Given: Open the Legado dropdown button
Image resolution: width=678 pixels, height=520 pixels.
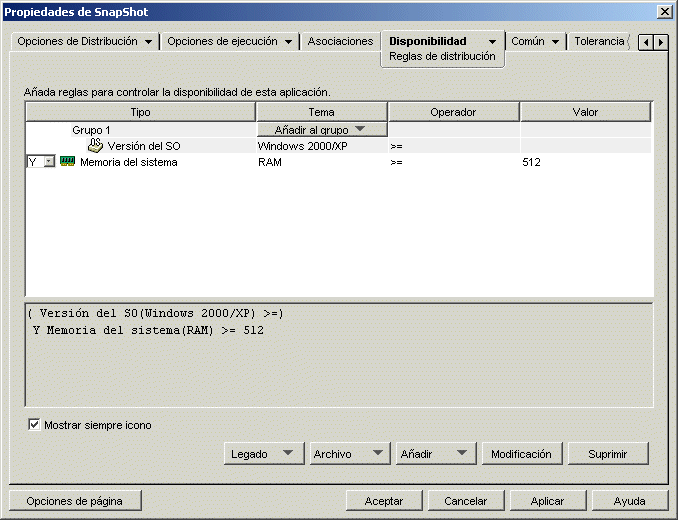Looking at the screenshot, I should pyautogui.click(x=264, y=453).
